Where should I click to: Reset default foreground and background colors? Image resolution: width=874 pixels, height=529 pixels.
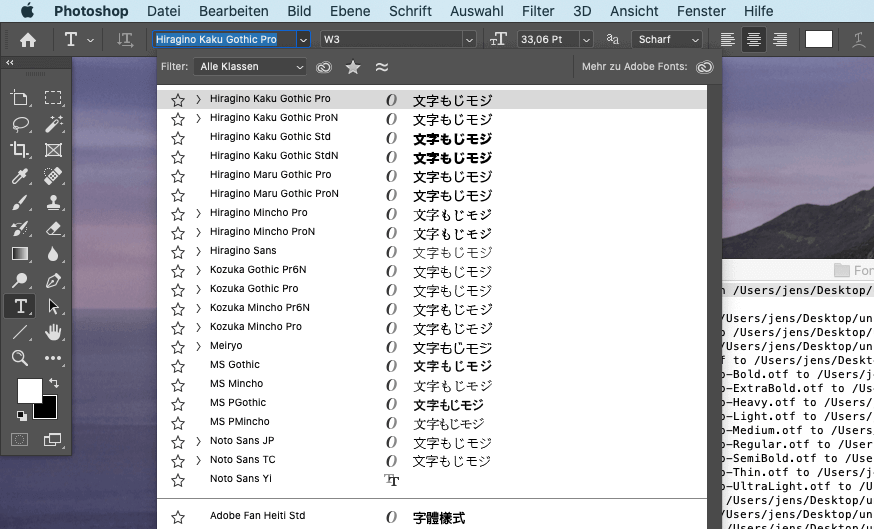tap(21, 416)
